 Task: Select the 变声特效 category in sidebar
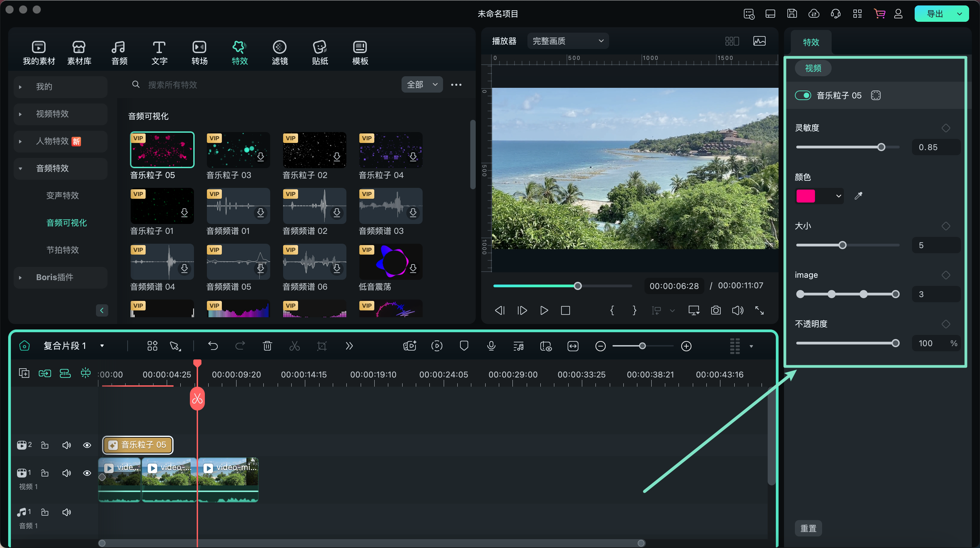[x=62, y=195]
